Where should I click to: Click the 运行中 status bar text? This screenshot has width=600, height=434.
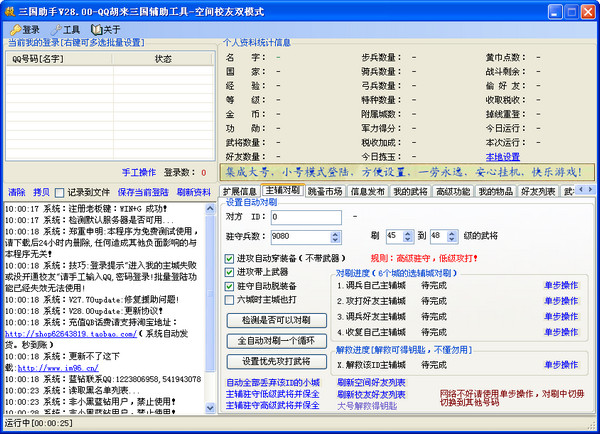click(38, 423)
